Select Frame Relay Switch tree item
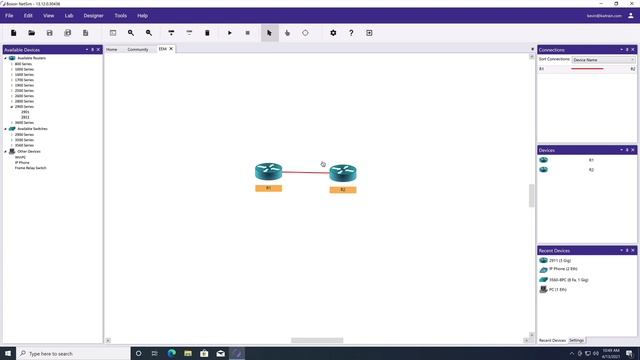Image resolution: width=640 pixels, height=360 pixels. [31, 168]
